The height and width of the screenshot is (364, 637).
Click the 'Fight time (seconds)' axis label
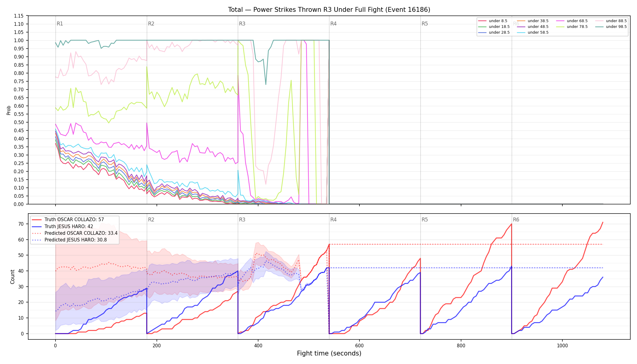point(329,353)
